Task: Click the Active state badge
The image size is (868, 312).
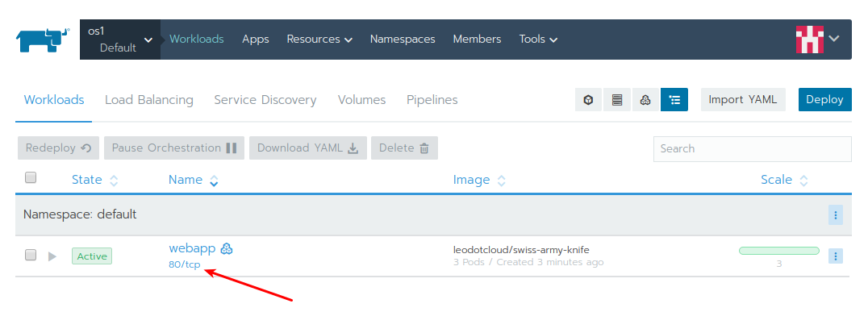Action: point(92,256)
